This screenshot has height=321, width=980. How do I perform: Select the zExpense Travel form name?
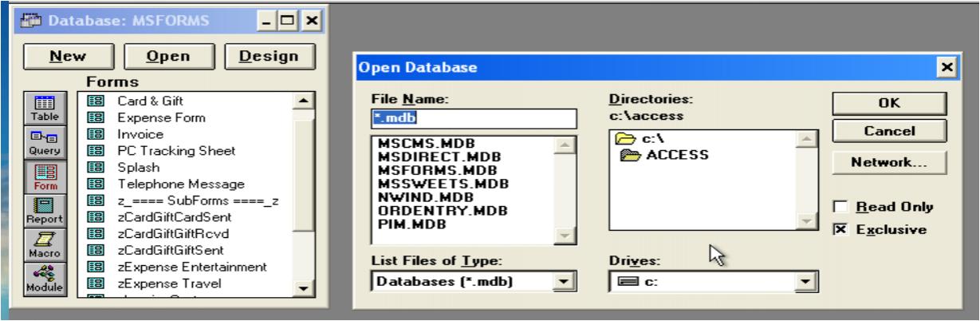(159, 283)
